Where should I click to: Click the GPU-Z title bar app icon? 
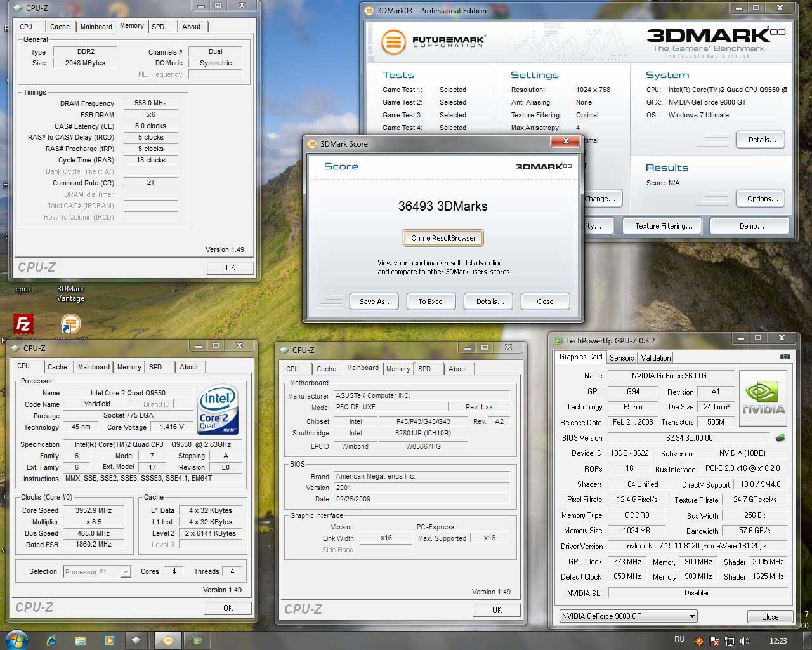click(x=558, y=341)
